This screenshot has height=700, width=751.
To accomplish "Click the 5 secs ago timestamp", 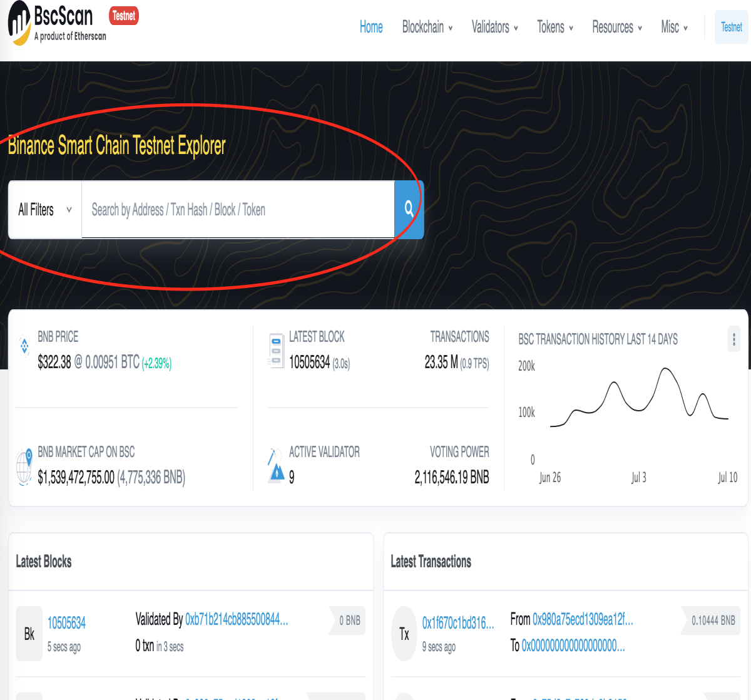I will [64, 647].
